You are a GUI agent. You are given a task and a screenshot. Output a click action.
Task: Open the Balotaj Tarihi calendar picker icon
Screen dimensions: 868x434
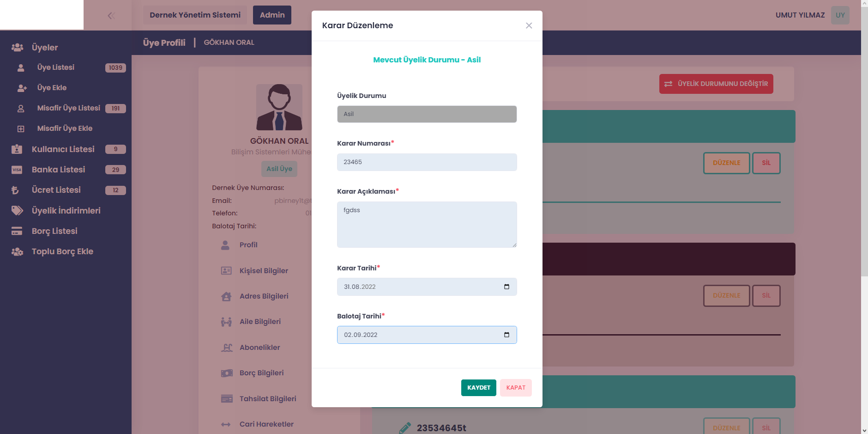506,335
